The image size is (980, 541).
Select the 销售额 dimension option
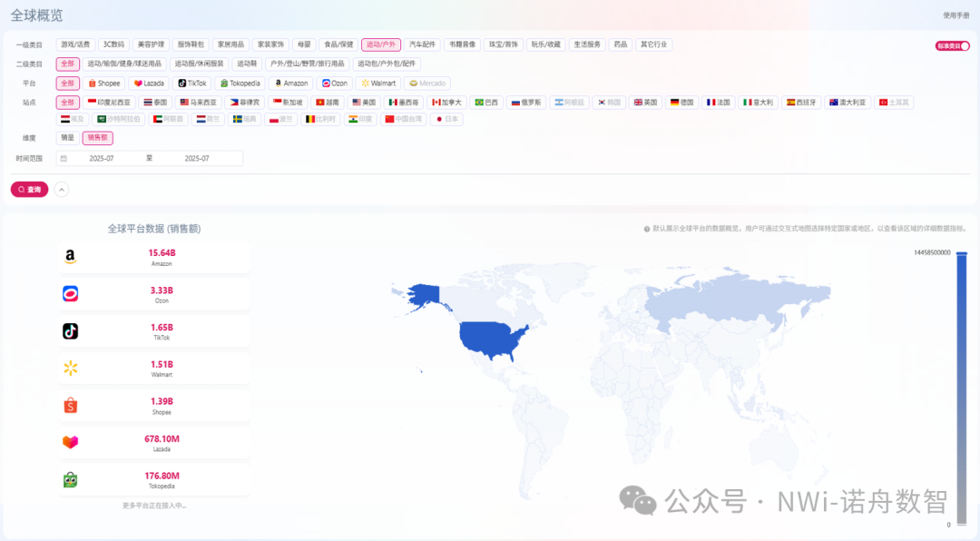(98, 138)
